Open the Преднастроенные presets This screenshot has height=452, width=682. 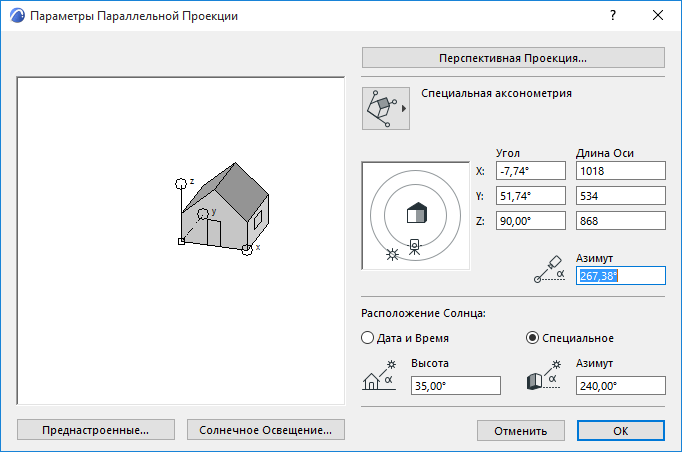coord(96,430)
